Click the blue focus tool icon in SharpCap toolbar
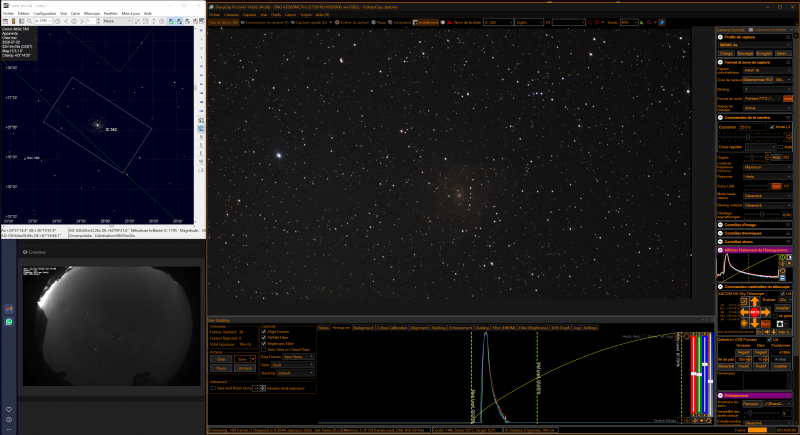 tap(662, 22)
